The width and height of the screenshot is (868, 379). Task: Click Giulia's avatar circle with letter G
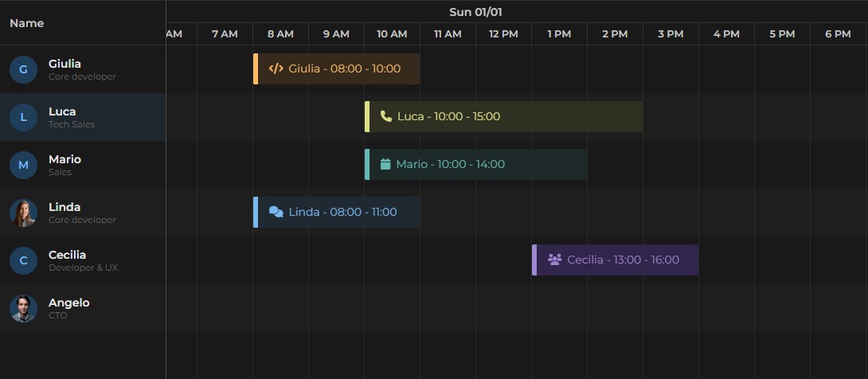coord(23,70)
